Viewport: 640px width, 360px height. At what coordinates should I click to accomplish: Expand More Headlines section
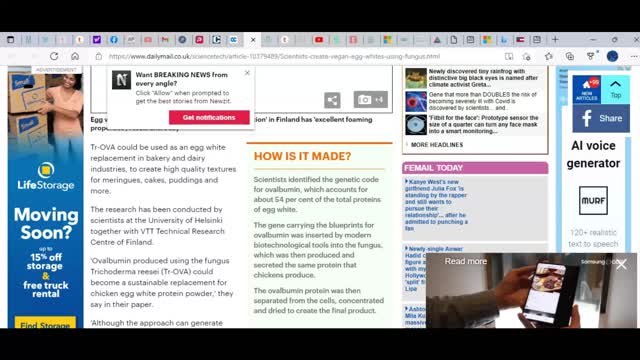(x=437, y=145)
